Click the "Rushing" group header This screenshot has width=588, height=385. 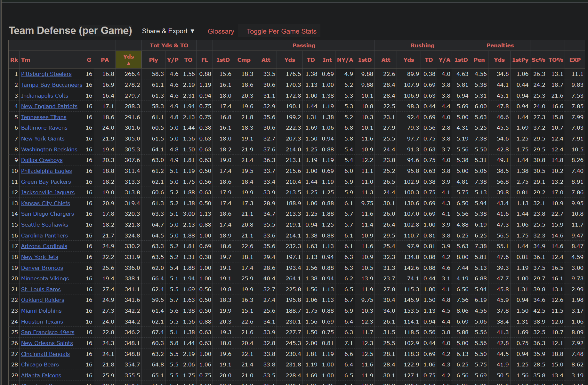coord(423,45)
